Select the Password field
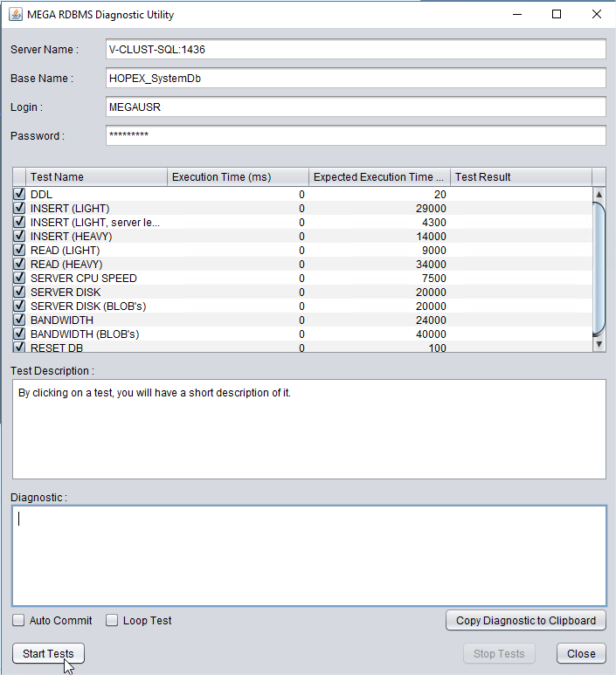 (x=355, y=135)
